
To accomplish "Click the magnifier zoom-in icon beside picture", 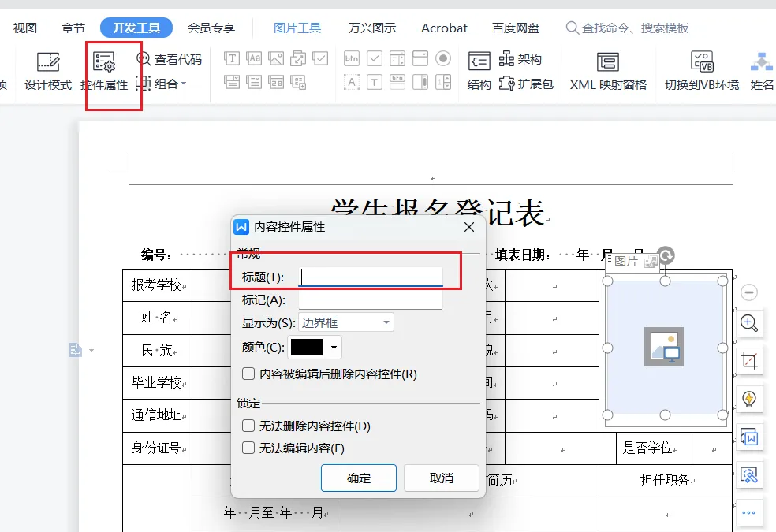I will [x=748, y=323].
